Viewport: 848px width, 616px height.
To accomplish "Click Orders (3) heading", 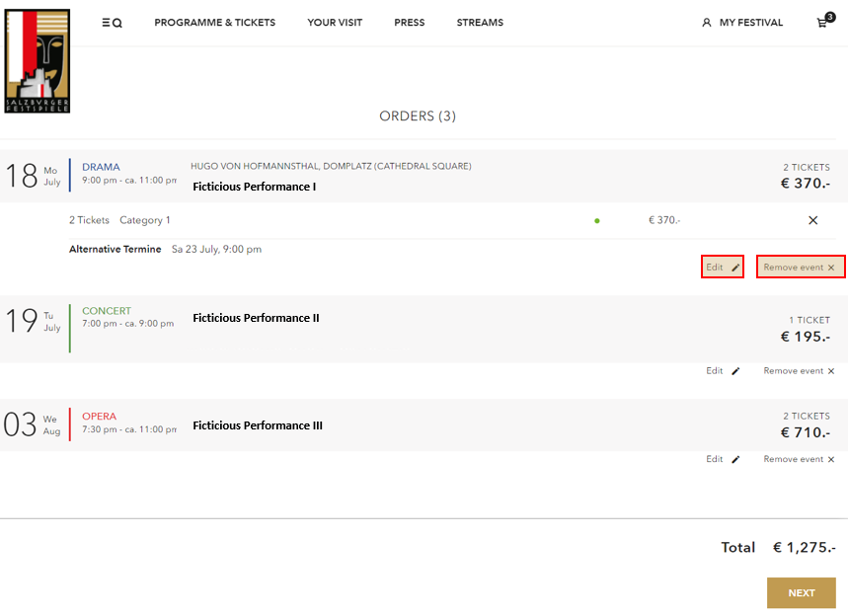I will [x=418, y=116].
